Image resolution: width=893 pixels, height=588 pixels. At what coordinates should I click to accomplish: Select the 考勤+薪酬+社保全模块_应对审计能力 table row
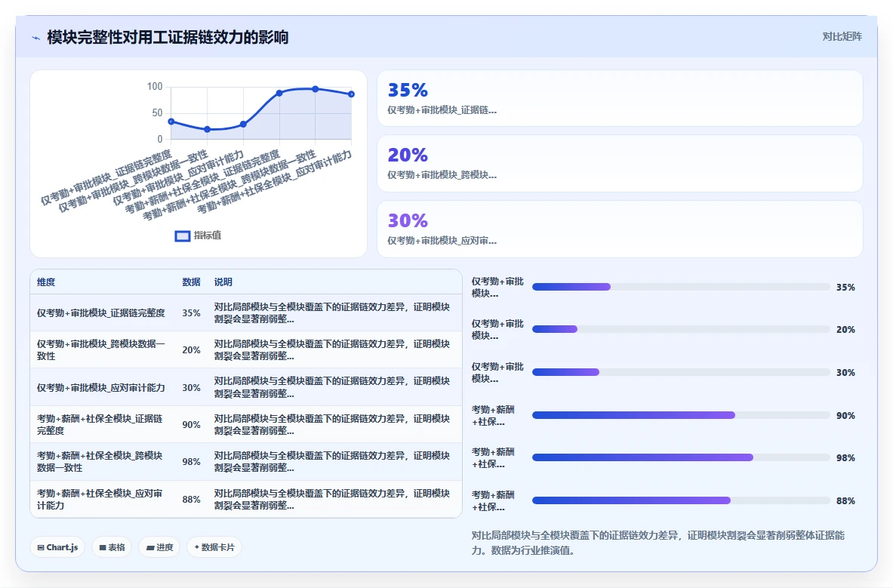tap(246, 499)
